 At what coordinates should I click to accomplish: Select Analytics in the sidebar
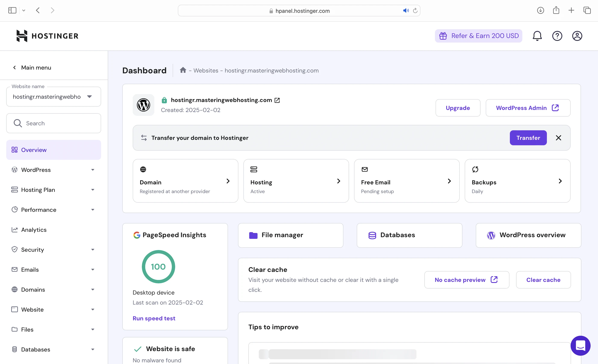pyautogui.click(x=34, y=230)
